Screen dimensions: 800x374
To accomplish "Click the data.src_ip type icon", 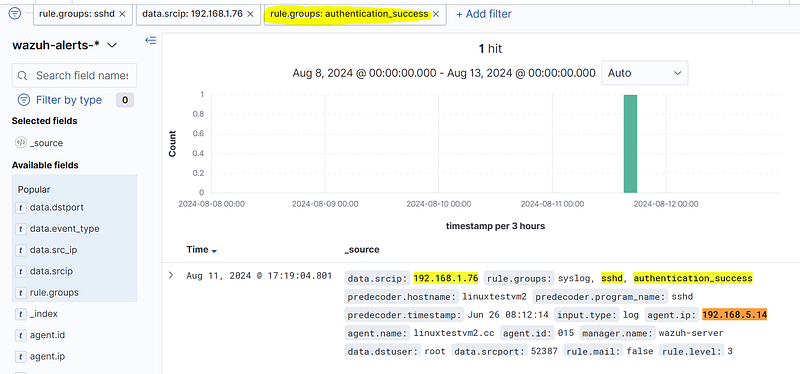I will click(x=21, y=250).
